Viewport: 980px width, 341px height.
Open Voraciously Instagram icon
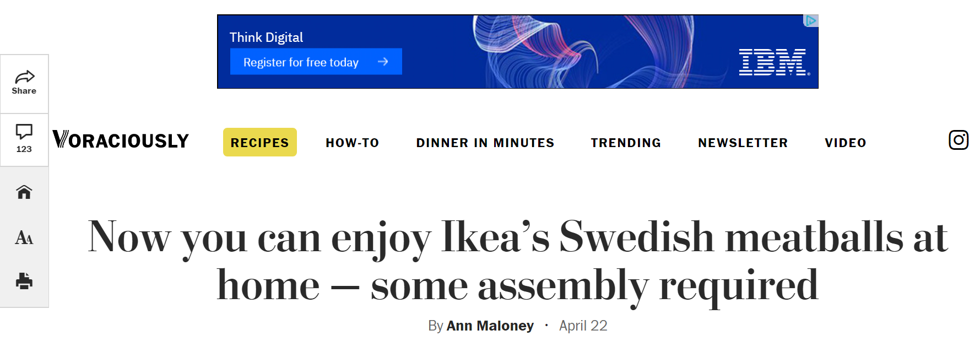click(959, 140)
